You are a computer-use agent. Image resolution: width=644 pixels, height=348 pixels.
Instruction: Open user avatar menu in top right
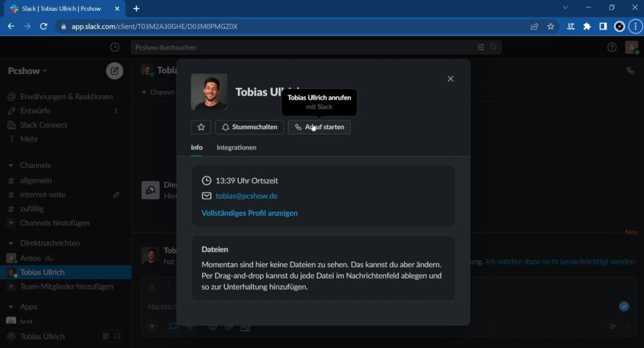click(x=632, y=48)
